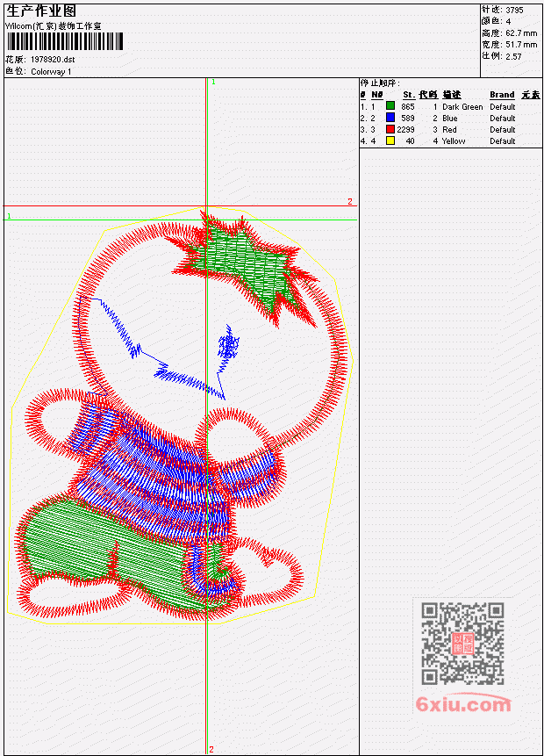The height and width of the screenshot is (756, 544).
Task: Select the height value 62.7 mm
Action: [521, 32]
